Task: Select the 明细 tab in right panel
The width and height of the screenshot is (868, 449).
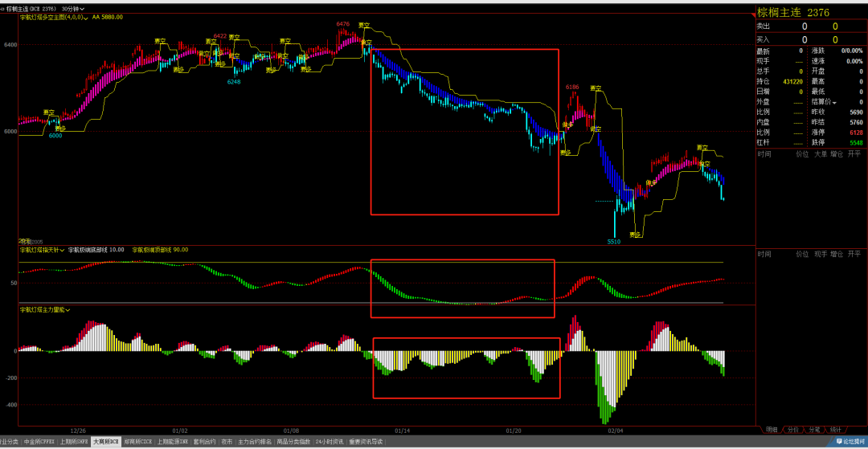Action: coord(772,430)
